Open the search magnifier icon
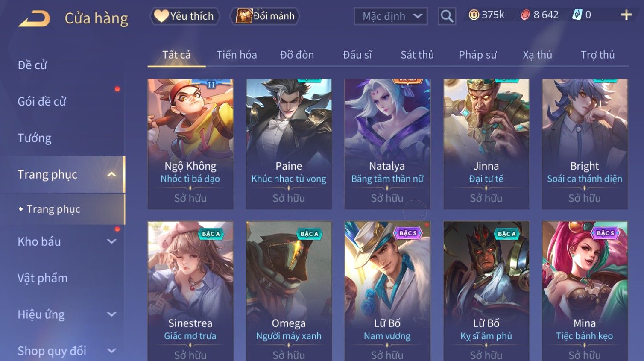The image size is (644, 361). point(447,16)
